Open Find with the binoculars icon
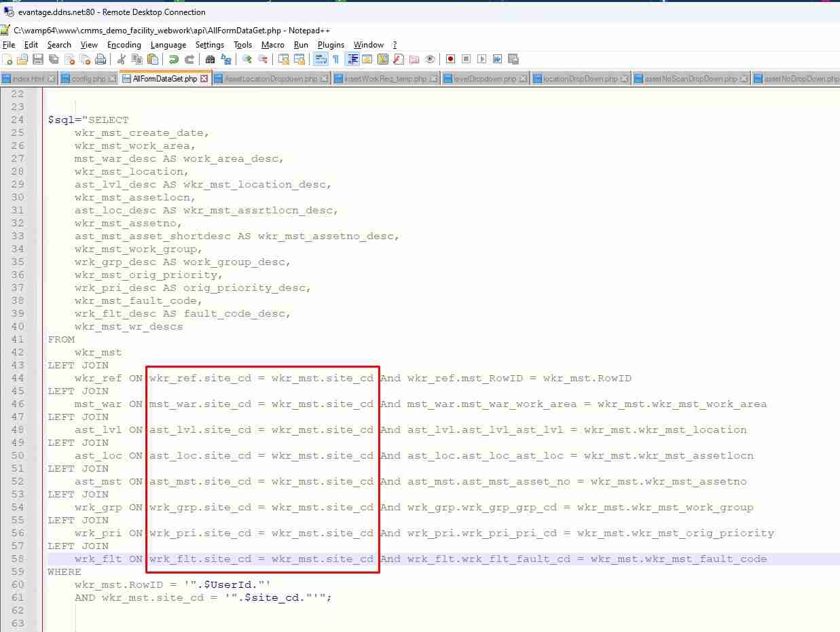 [211, 59]
